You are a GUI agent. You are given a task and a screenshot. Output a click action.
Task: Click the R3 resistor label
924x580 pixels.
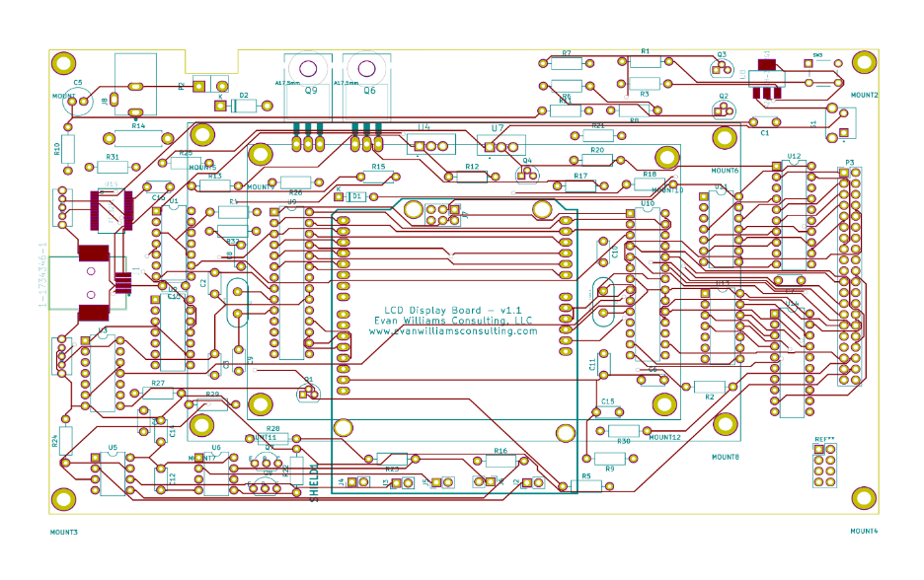click(644, 95)
